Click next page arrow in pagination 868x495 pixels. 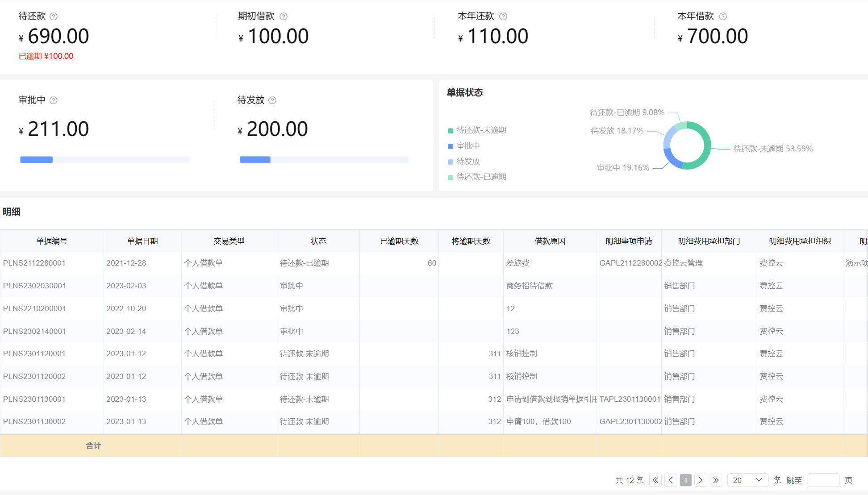[701, 480]
